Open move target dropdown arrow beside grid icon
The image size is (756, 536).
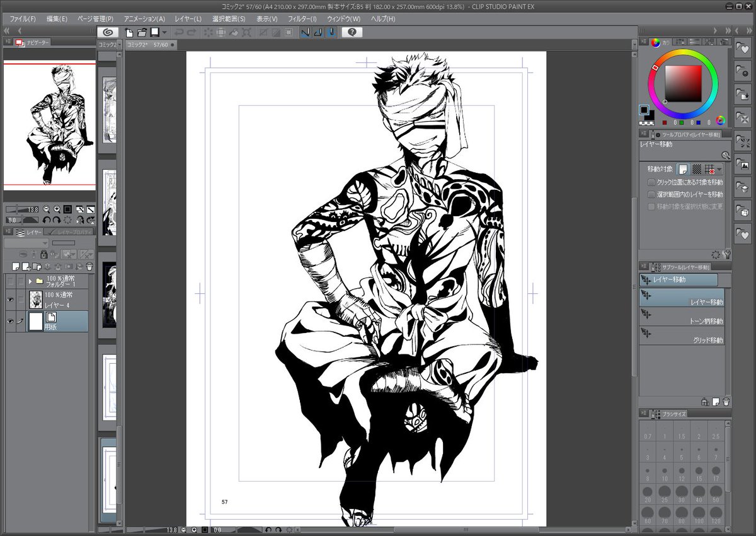point(719,169)
